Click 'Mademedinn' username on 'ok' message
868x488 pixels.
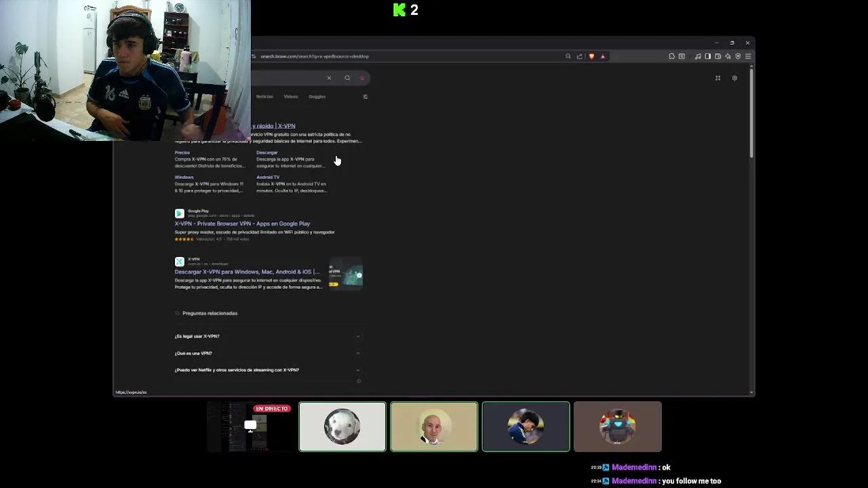click(634, 467)
